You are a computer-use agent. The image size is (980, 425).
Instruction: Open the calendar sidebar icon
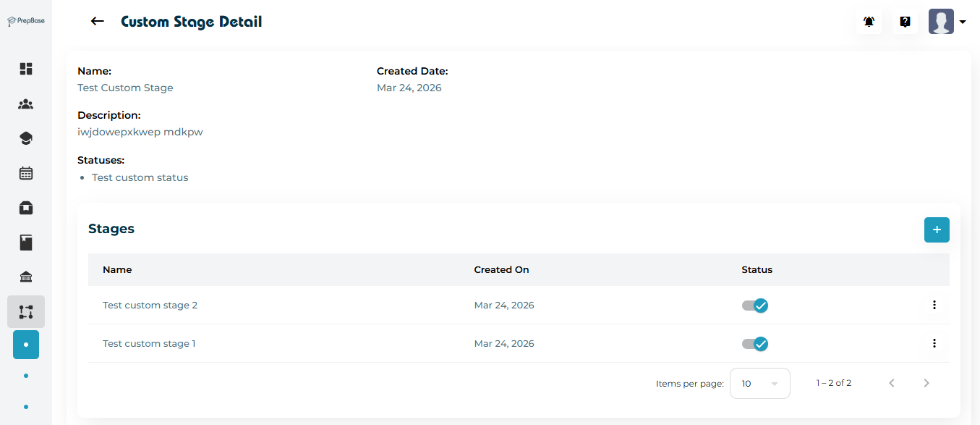[x=26, y=173]
